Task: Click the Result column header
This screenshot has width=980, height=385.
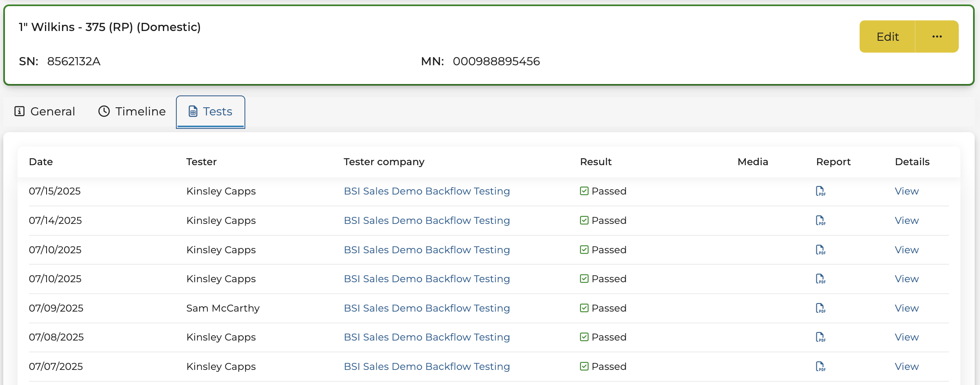Action: point(596,162)
